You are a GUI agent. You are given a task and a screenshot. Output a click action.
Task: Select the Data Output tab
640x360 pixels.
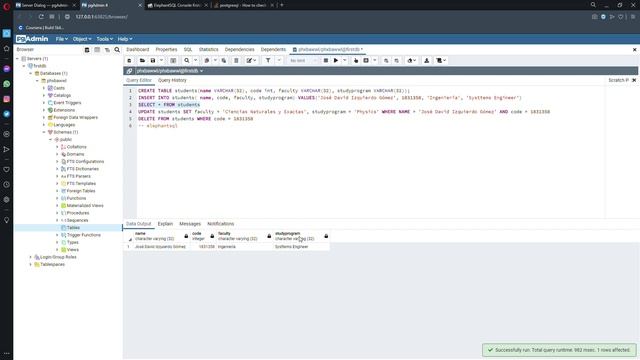point(138,224)
